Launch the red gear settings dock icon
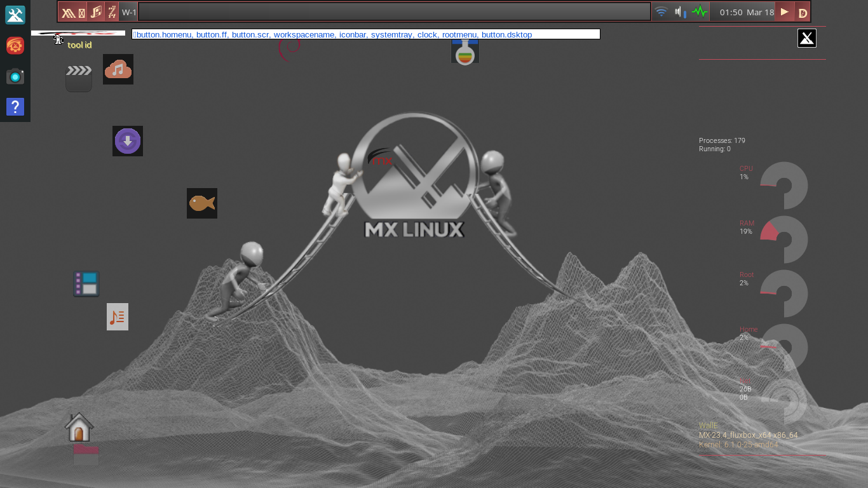 click(15, 46)
